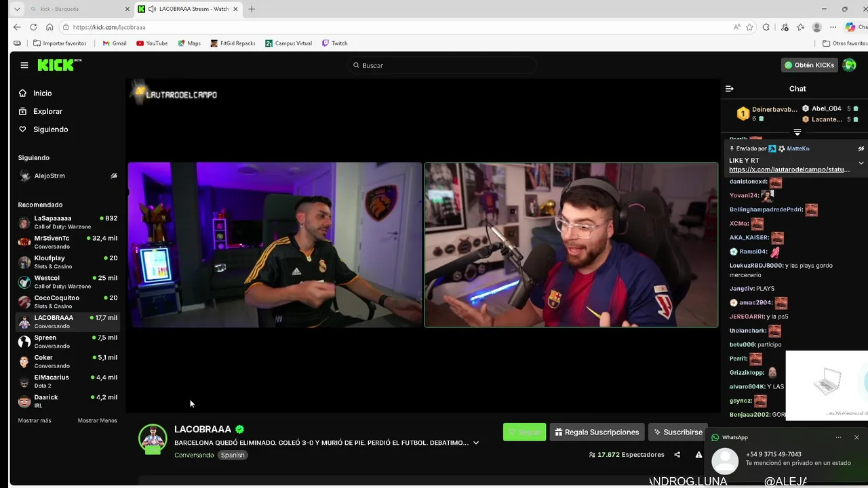Open LaSapaaaaa recommended channel

(68, 222)
